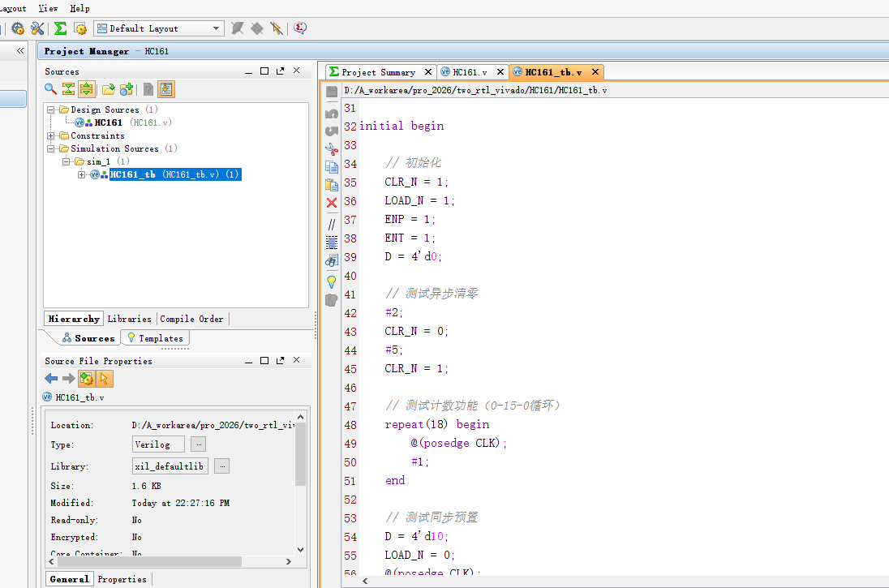Switch to Compile Order tab
This screenshot has height=588, width=889.
(191, 319)
